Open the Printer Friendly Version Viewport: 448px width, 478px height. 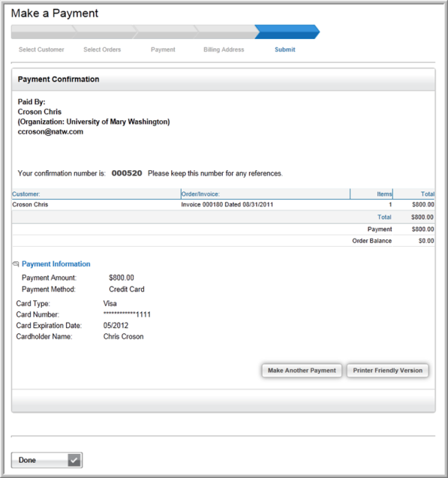pyautogui.click(x=388, y=371)
